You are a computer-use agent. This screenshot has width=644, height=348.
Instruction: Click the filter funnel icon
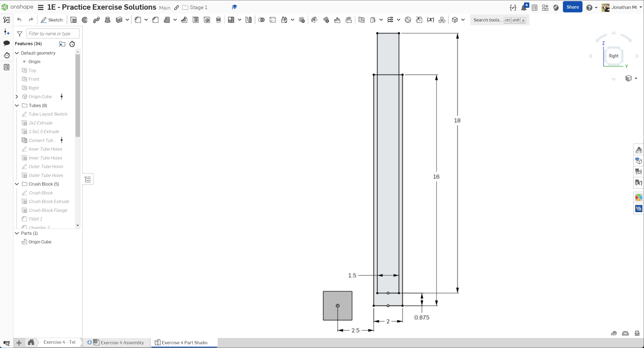point(20,34)
